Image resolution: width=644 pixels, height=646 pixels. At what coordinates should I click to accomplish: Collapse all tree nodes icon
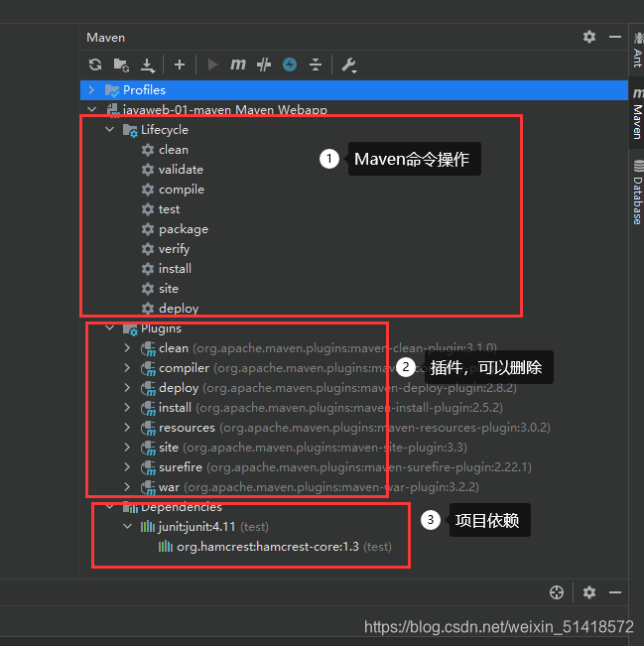coord(316,65)
